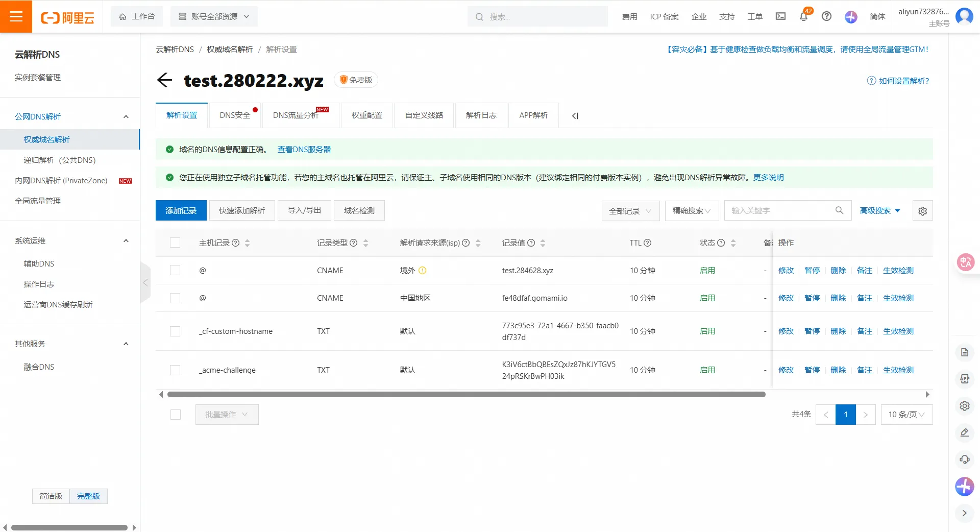
Task: Click the help question mark in the top bar
Action: (x=826, y=16)
